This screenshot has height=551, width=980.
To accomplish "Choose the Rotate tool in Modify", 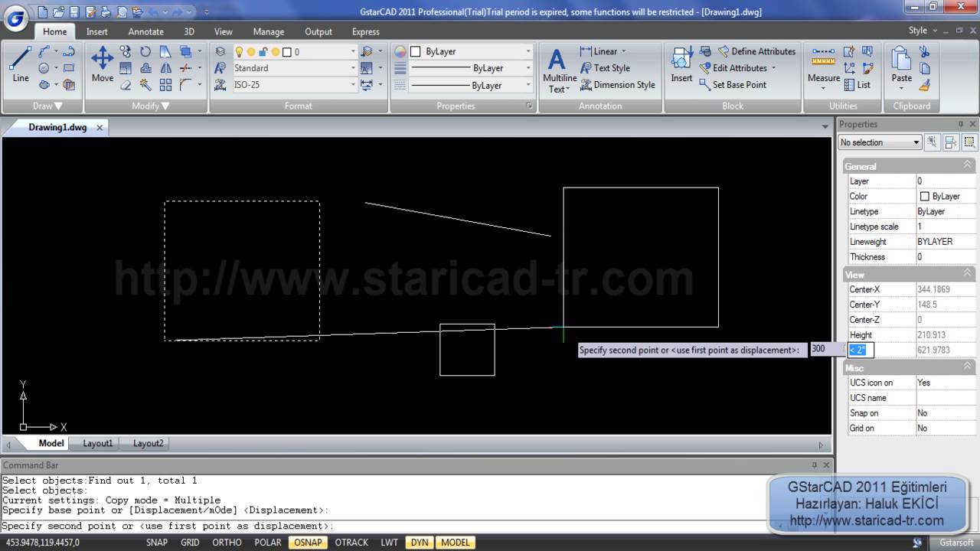I will (145, 51).
